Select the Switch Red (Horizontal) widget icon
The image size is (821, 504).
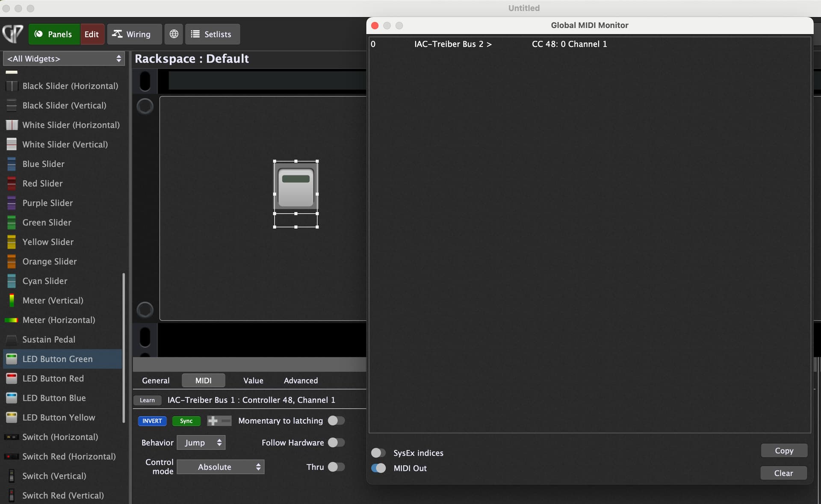click(x=11, y=457)
